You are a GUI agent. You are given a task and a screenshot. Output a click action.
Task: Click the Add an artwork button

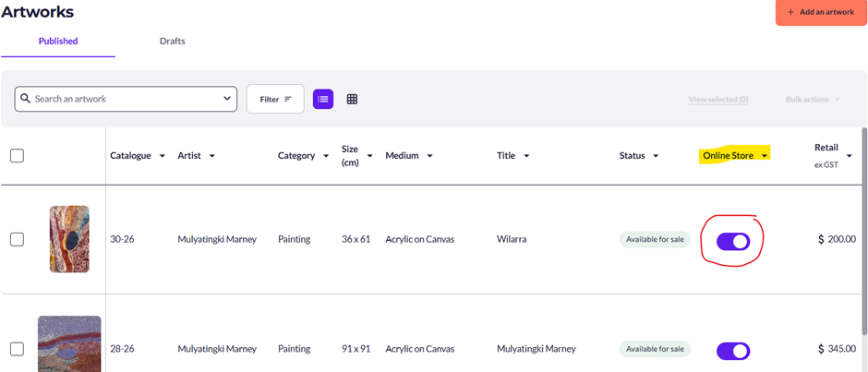pos(820,12)
